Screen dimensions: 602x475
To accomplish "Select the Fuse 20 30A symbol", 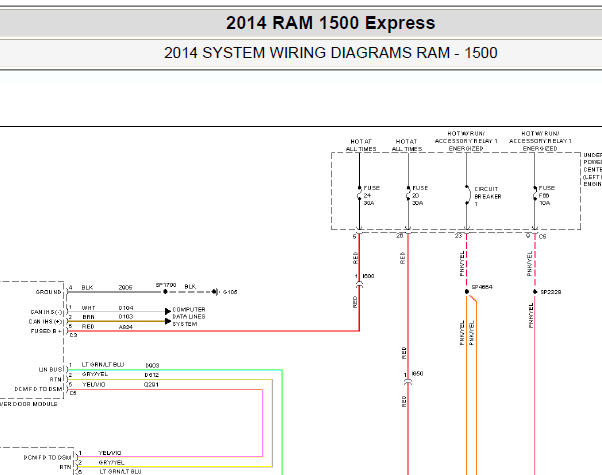I will click(408, 195).
